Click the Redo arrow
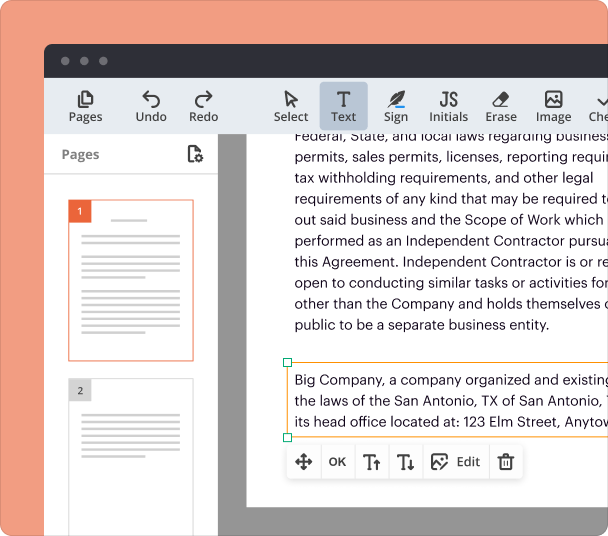This screenshot has width=608, height=536. click(204, 106)
